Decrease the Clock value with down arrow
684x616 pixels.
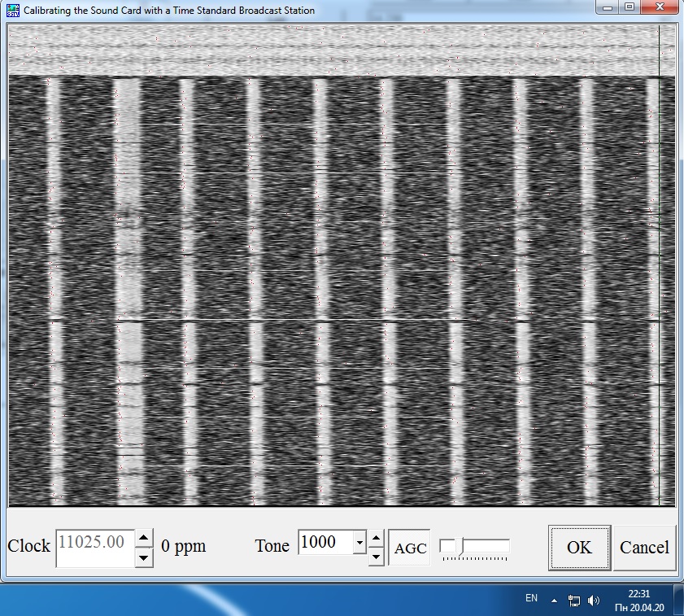[x=143, y=557]
